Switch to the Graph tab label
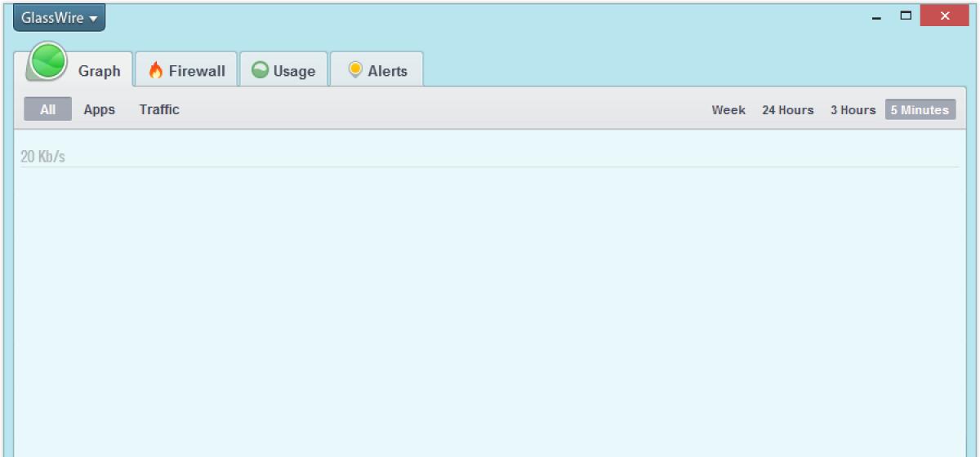The width and height of the screenshot is (980, 457). pyautogui.click(x=100, y=71)
